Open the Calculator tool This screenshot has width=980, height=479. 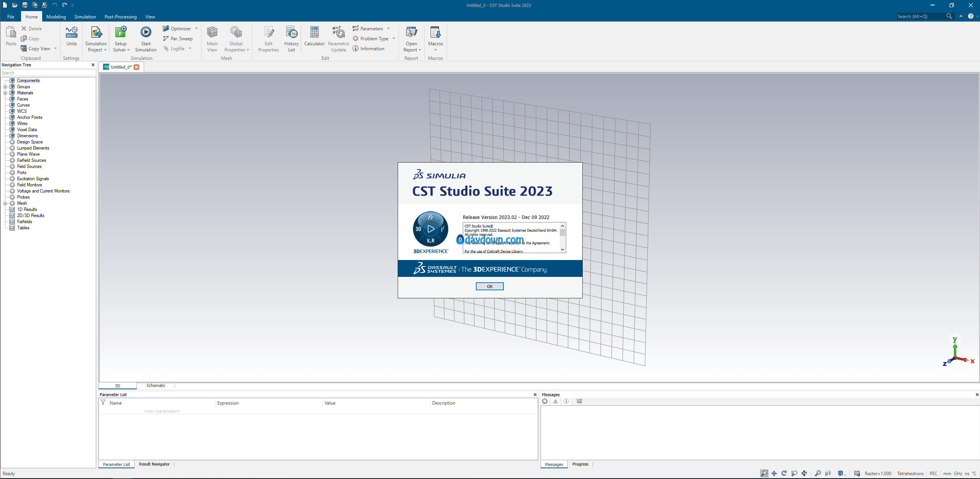tap(314, 32)
